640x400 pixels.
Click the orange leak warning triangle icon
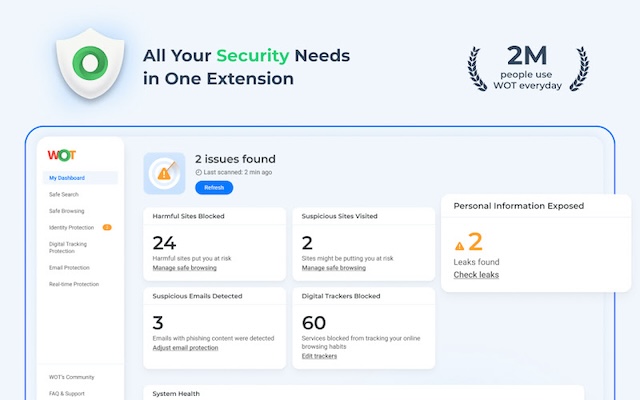click(459, 246)
